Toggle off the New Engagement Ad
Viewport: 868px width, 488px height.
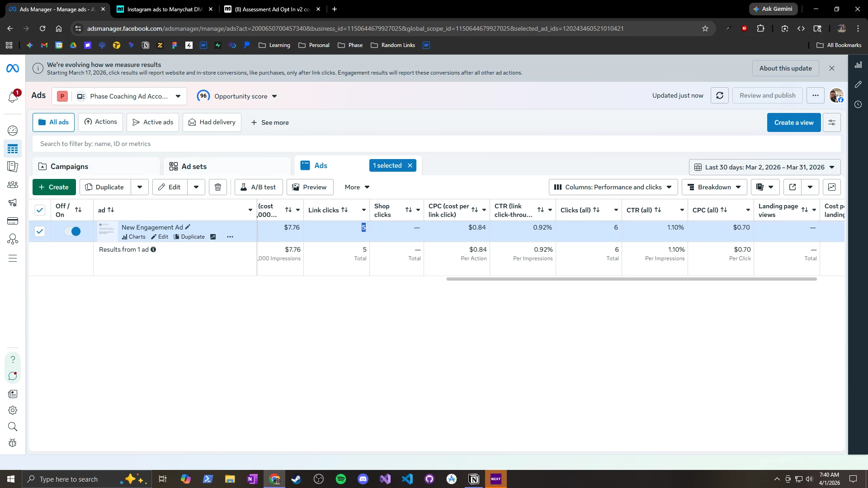click(72, 231)
